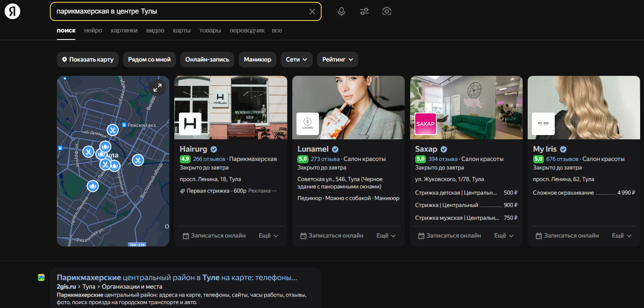This screenshot has width=644, height=308.
Task: Expand Ещё options on the Lunamel card
Action: (386, 236)
